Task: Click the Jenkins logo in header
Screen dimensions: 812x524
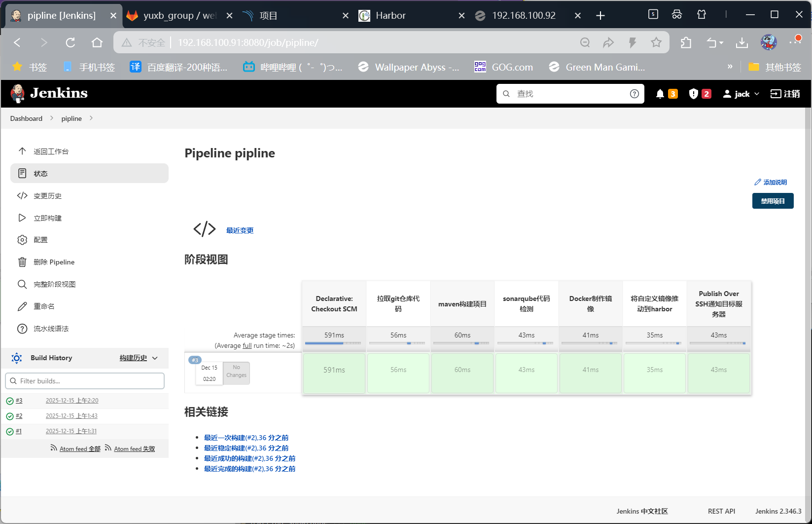Action: click(49, 93)
